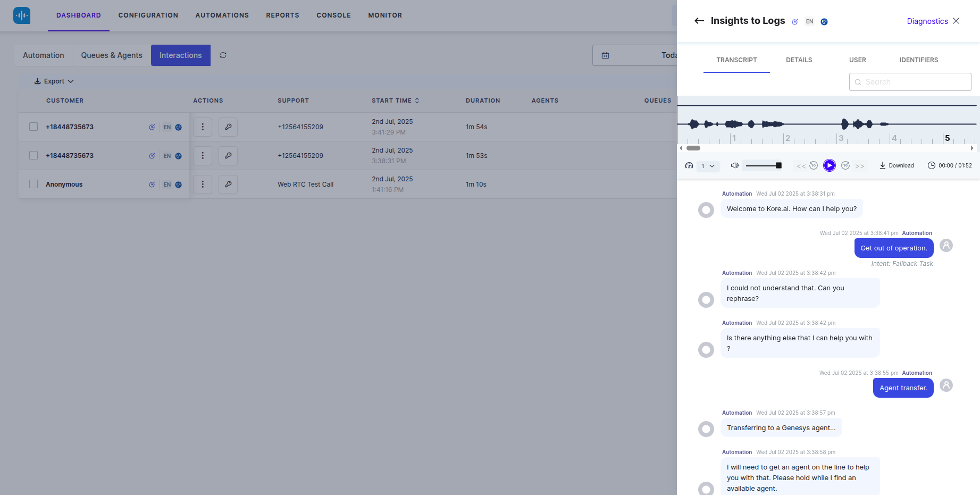Screen dimensions: 980x495
Task: Click the channel globe icon in Anonymous row
Action: click(179, 184)
